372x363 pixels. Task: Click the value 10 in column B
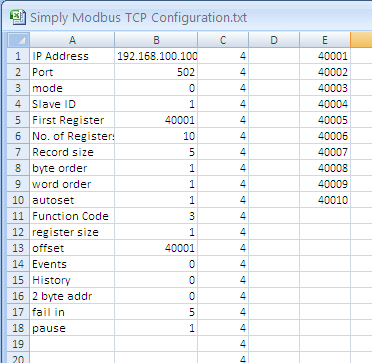click(x=156, y=136)
